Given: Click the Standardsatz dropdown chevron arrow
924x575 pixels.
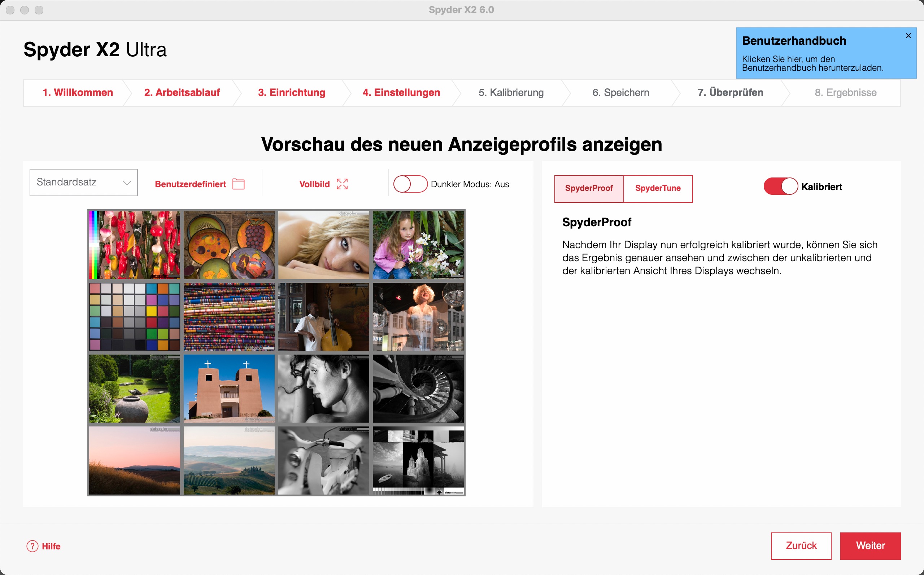Looking at the screenshot, I should point(127,183).
